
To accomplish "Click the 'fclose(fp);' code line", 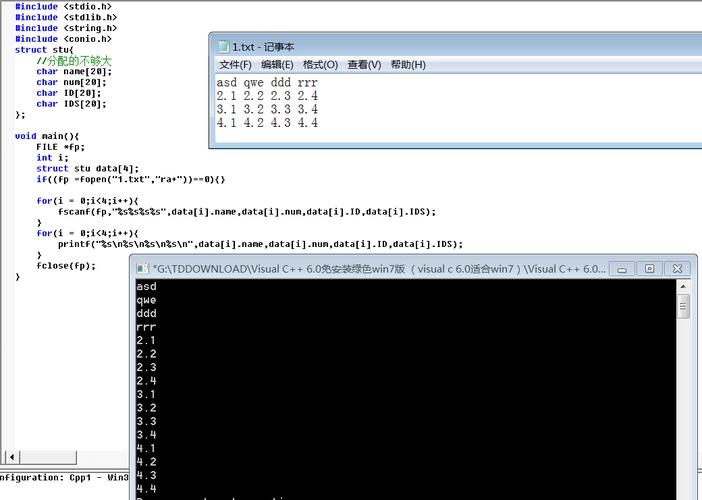I will point(66,266).
